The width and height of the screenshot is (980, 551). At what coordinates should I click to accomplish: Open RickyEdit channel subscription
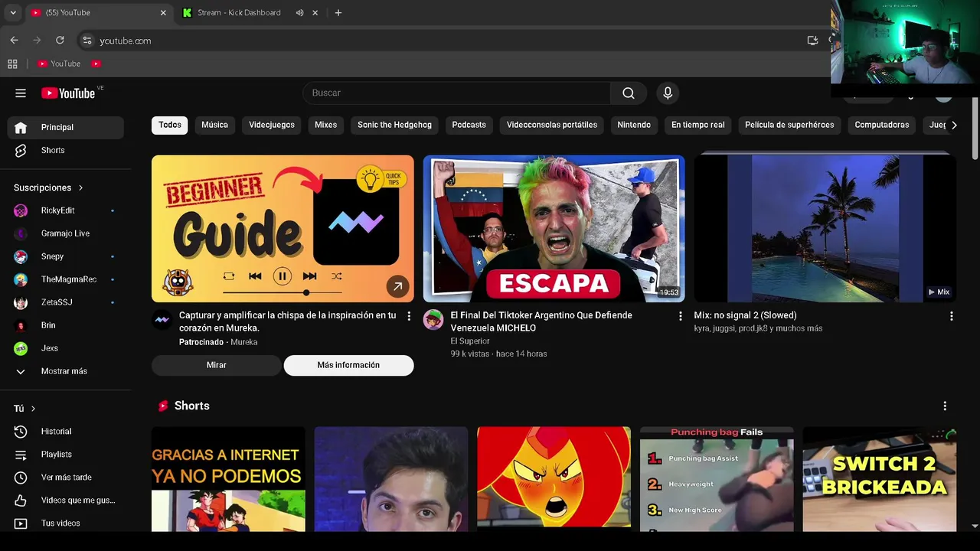pyautogui.click(x=65, y=210)
